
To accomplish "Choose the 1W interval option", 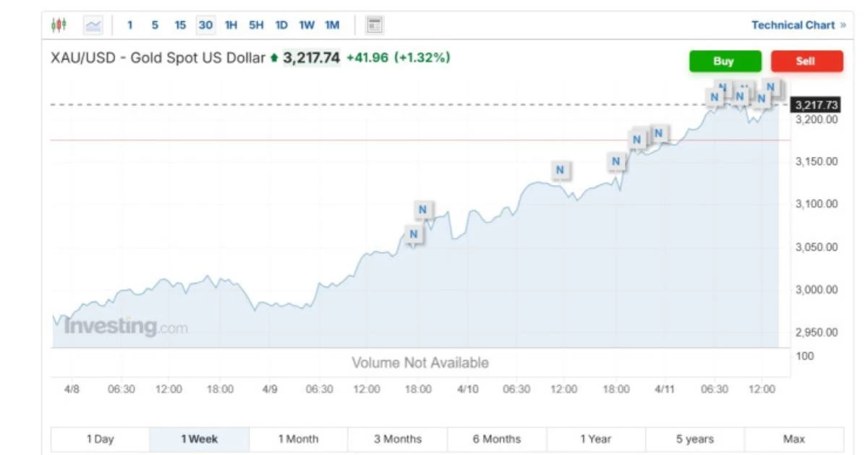I will [307, 25].
